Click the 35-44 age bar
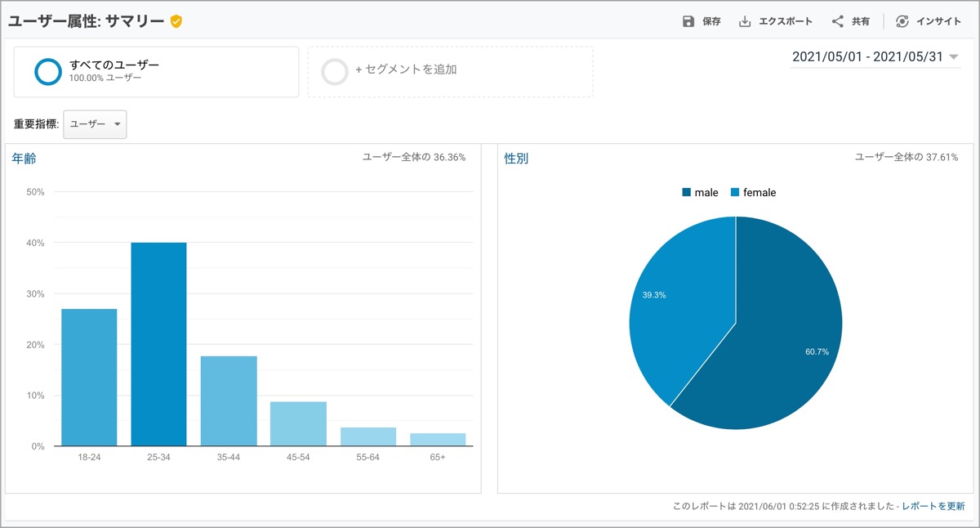 tap(229, 401)
